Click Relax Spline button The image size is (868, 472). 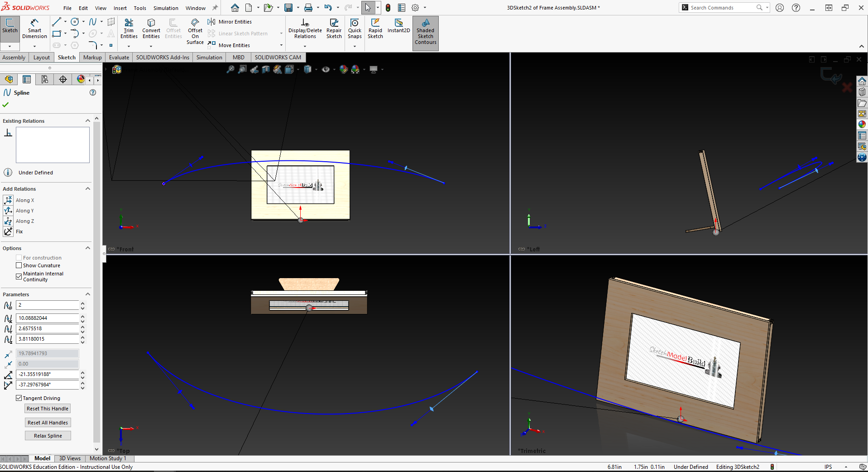[x=48, y=436]
